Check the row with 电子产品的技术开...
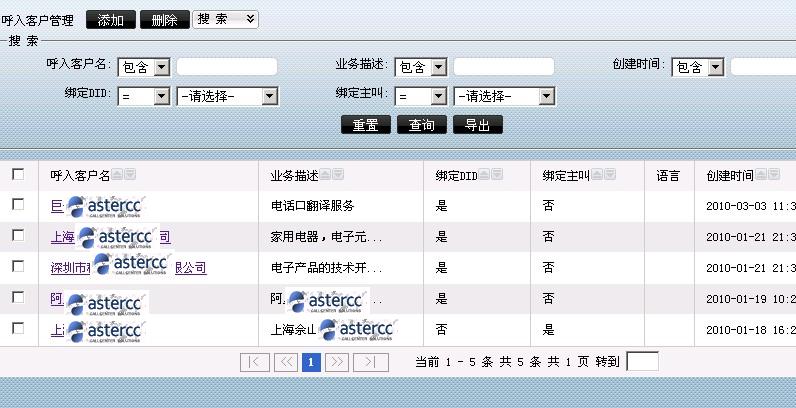This screenshot has width=796, height=408. click(x=18, y=266)
